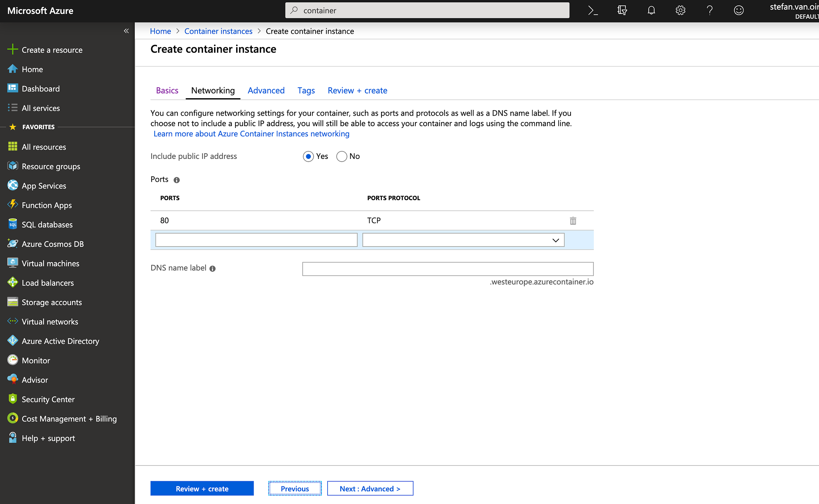
Task: Click Next : Advanced button
Action: click(x=370, y=489)
